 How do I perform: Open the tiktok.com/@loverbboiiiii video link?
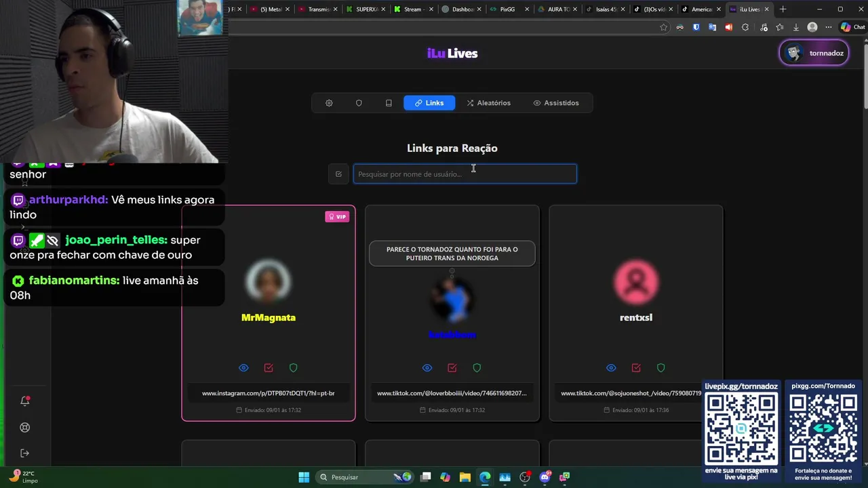[452, 393]
